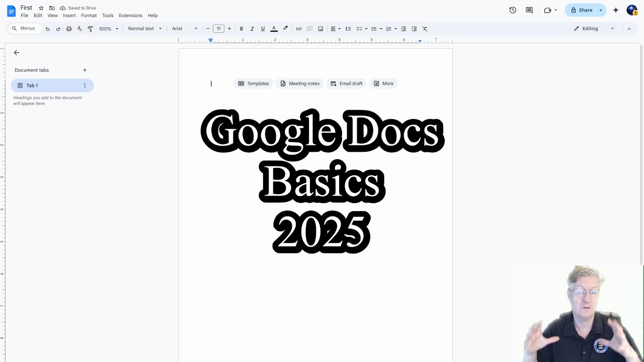644x362 pixels.
Task: Open the Edit menu
Action: 38,16
